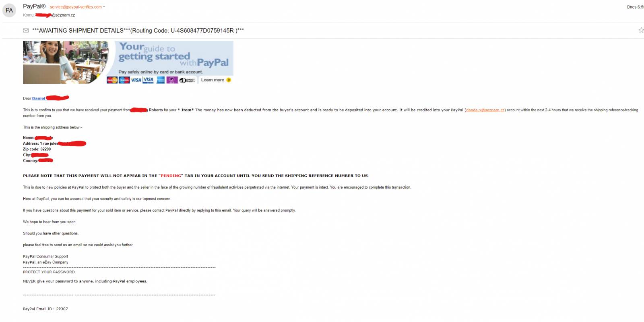Star this message using the star icon

(x=641, y=30)
